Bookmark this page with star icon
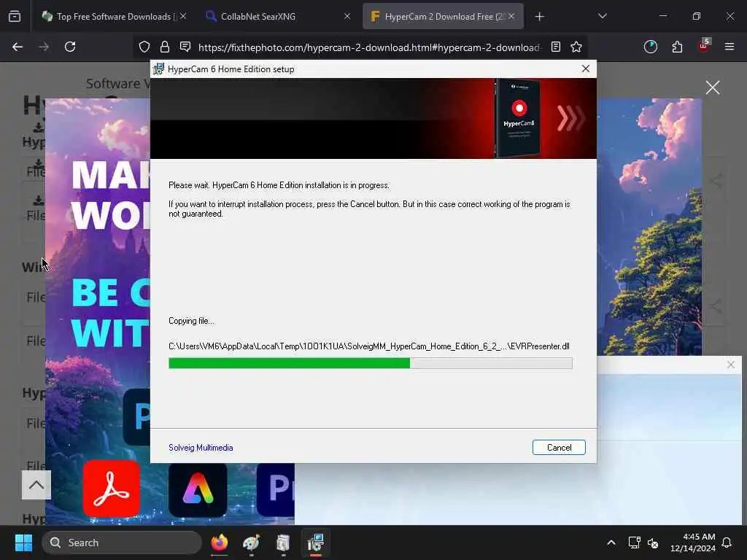Image resolution: width=747 pixels, height=560 pixels. [576, 47]
